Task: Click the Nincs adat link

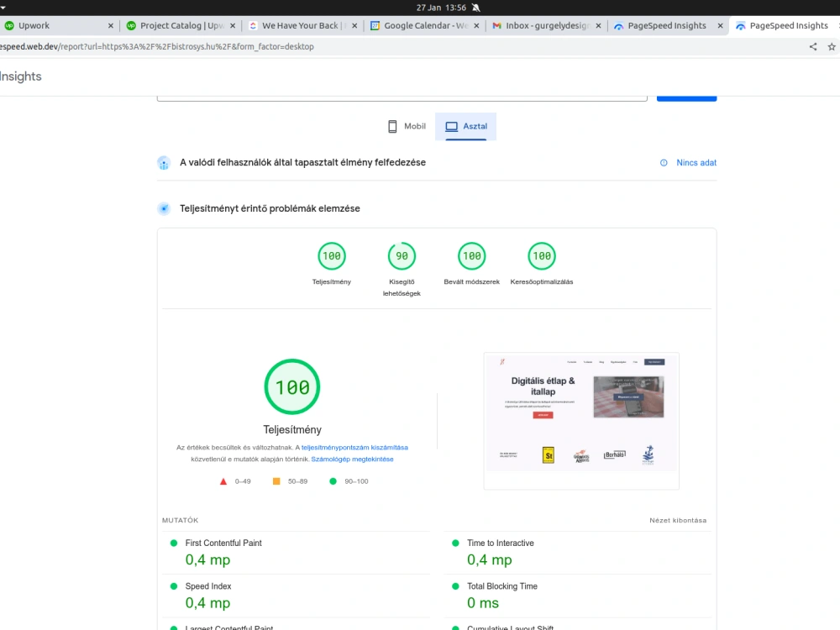Action: (x=696, y=162)
